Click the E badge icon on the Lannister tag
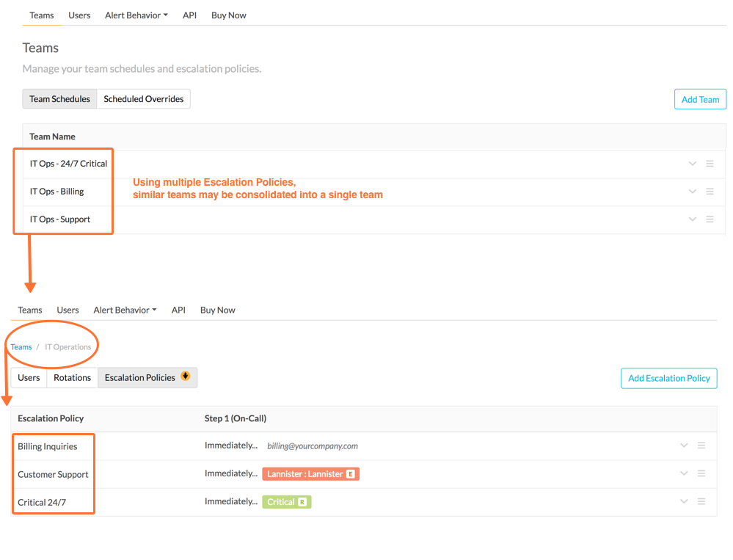733x560 pixels. 351,474
